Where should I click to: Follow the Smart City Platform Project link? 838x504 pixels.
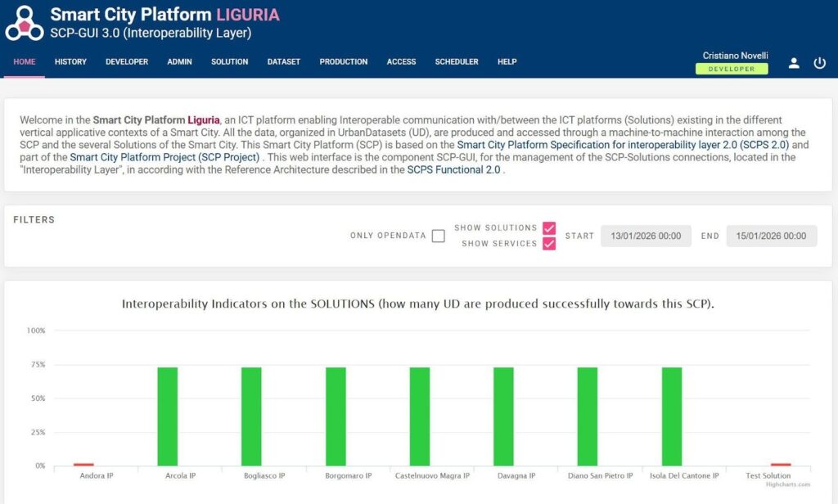164,157
